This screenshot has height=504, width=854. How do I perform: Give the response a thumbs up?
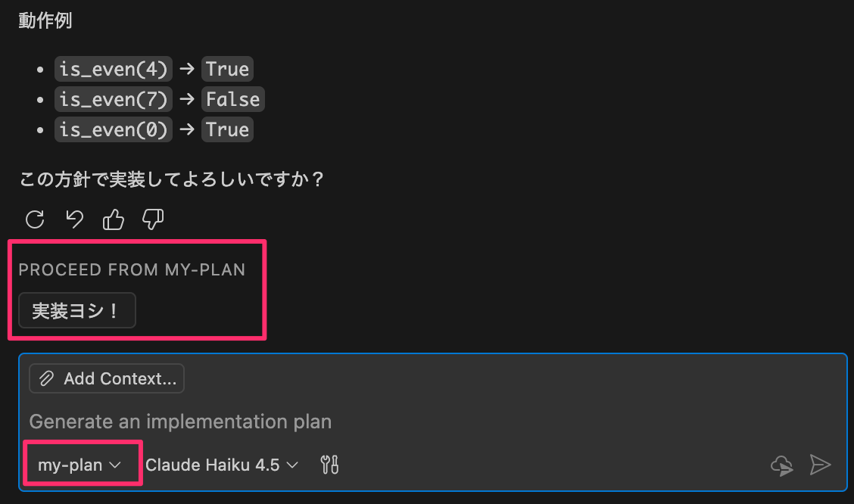pos(113,219)
